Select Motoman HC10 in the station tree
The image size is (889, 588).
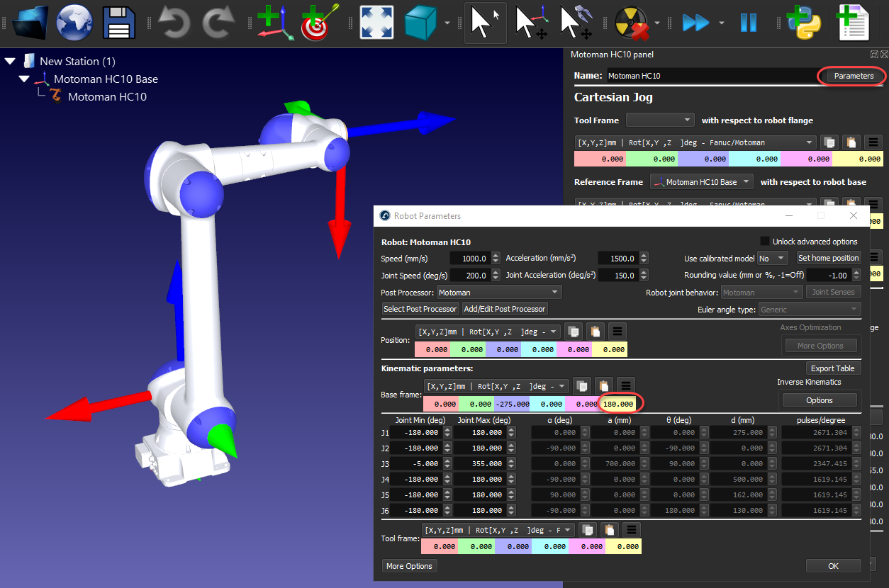point(107,97)
